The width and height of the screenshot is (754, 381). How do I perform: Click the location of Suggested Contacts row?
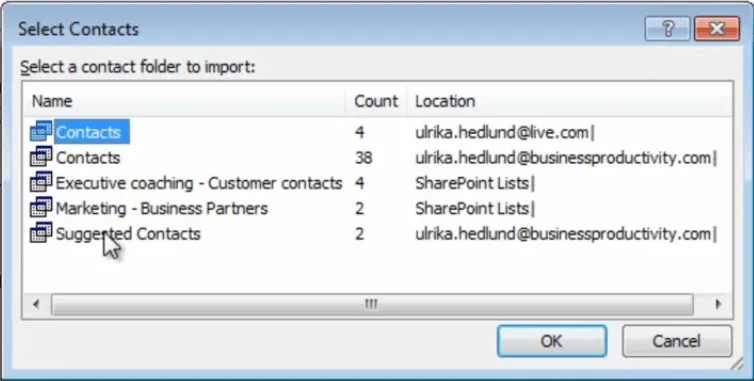coord(565,234)
